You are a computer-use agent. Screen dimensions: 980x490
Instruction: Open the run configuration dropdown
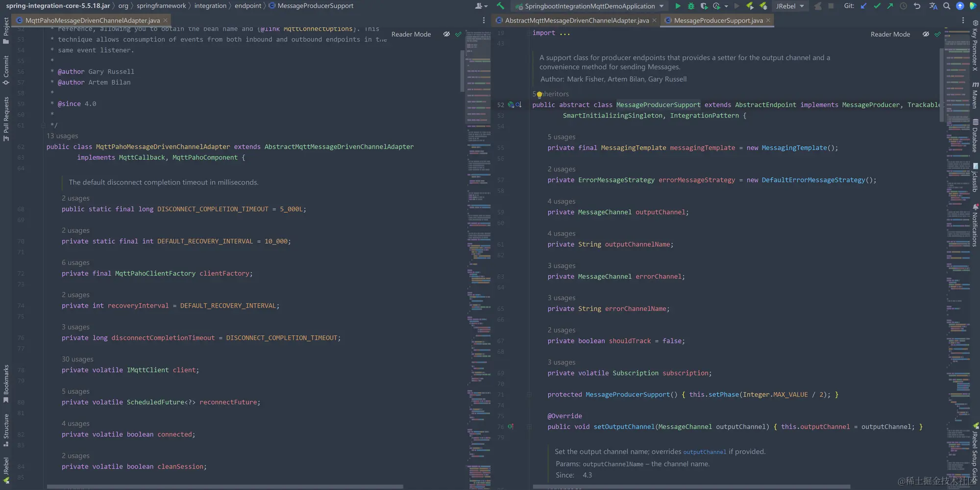tap(589, 6)
